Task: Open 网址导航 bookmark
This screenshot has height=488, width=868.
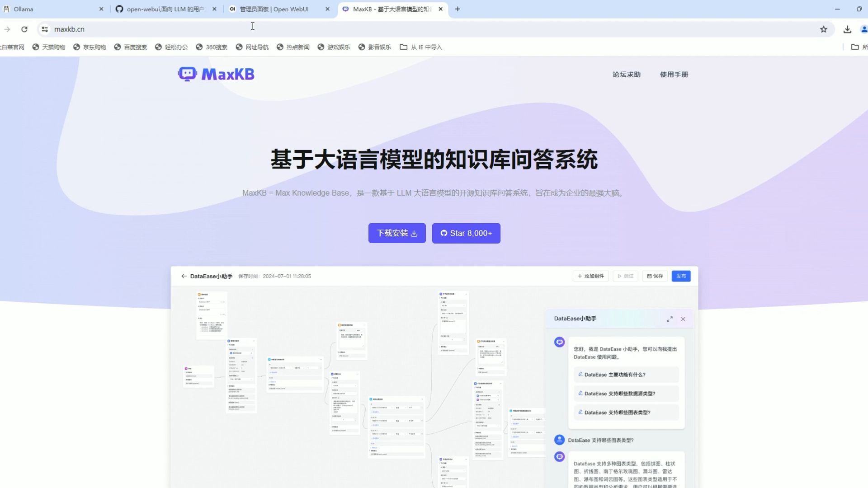Action: pos(252,47)
